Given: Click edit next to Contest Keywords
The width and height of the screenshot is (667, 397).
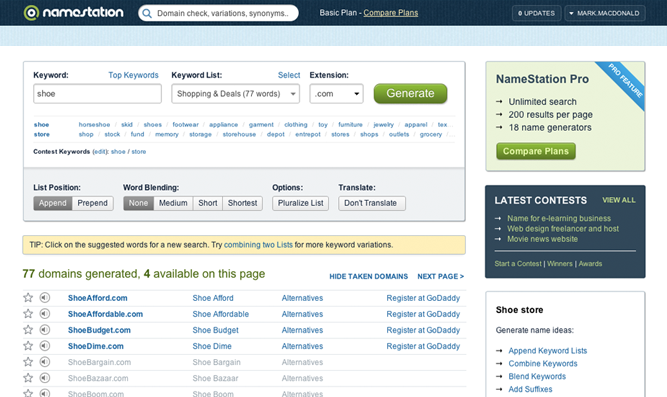Looking at the screenshot, I should pos(100,151).
